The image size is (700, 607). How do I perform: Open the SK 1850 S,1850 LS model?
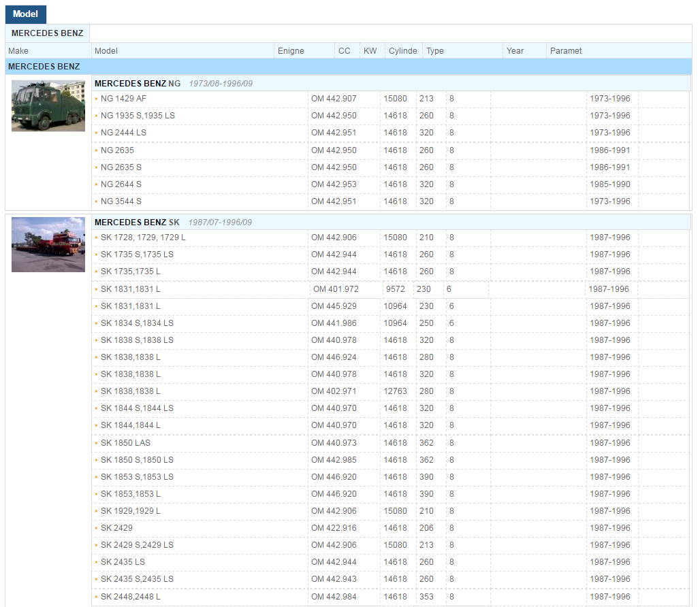[x=137, y=460]
